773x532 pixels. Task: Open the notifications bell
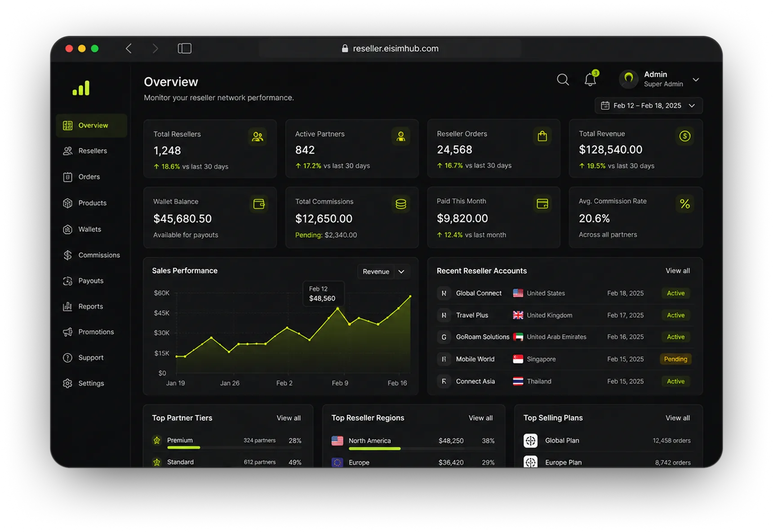point(591,80)
